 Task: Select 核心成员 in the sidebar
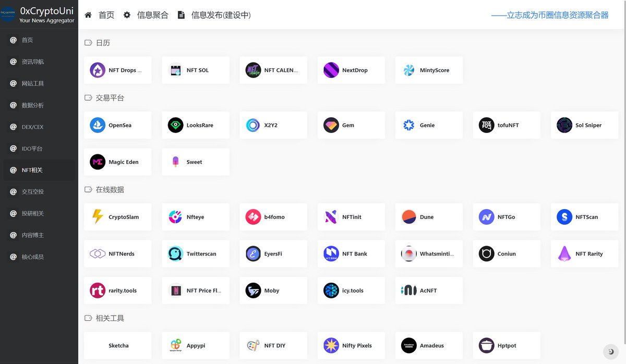[x=39, y=257]
